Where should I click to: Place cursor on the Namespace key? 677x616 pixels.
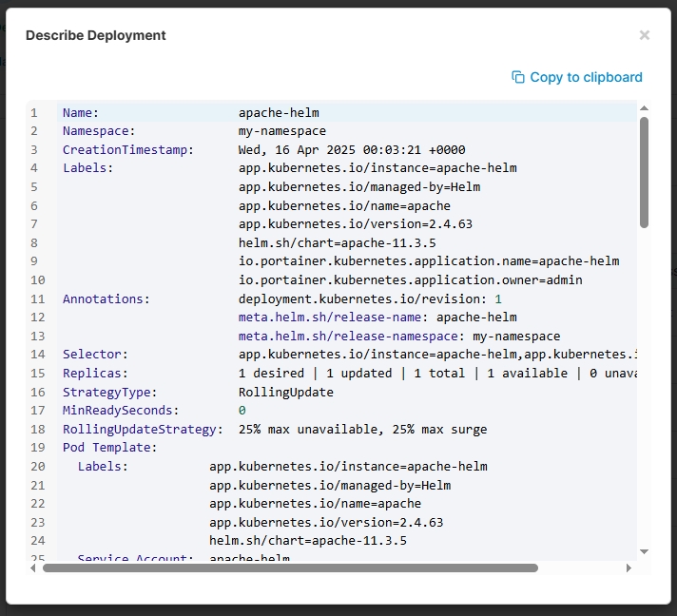99,131
